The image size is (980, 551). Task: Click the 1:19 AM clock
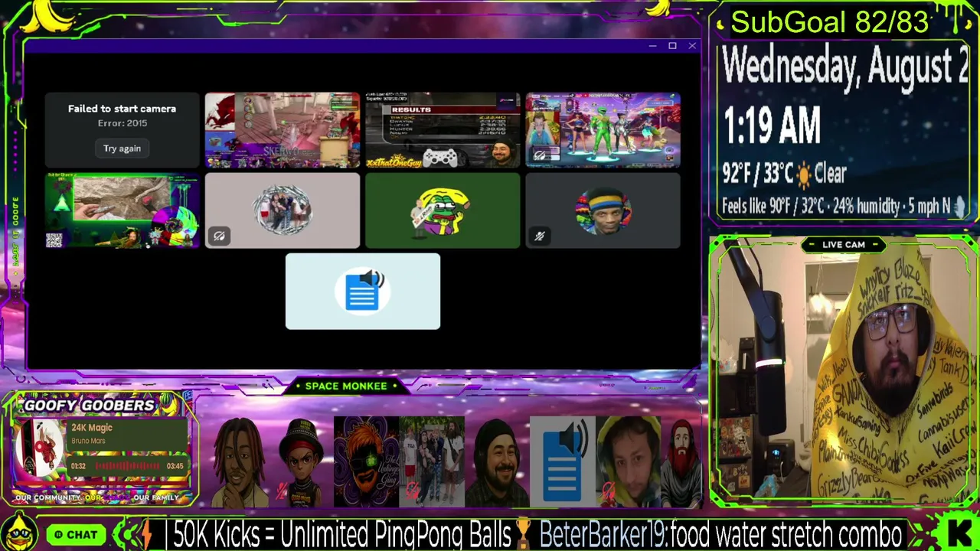(x=772, y=126)
